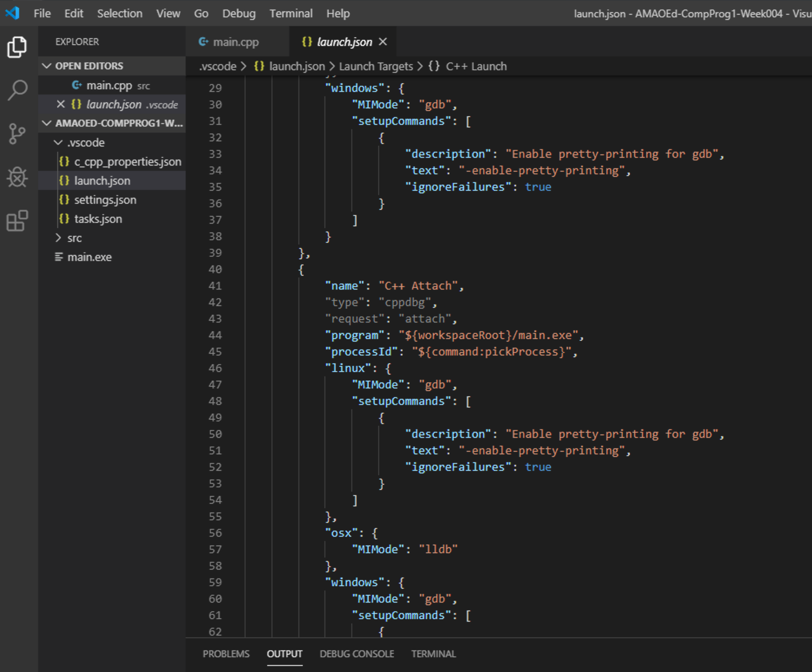Open the Extensions view icon

[x=17, y=221]
